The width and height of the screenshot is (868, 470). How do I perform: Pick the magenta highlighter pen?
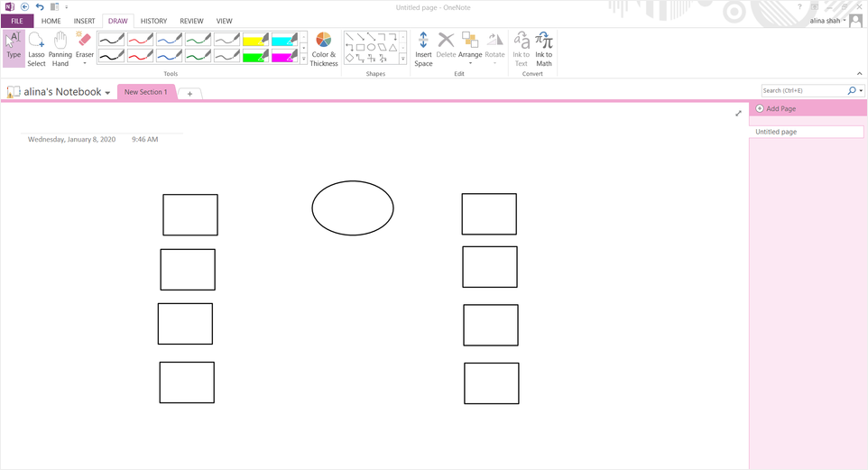(285, 56)
